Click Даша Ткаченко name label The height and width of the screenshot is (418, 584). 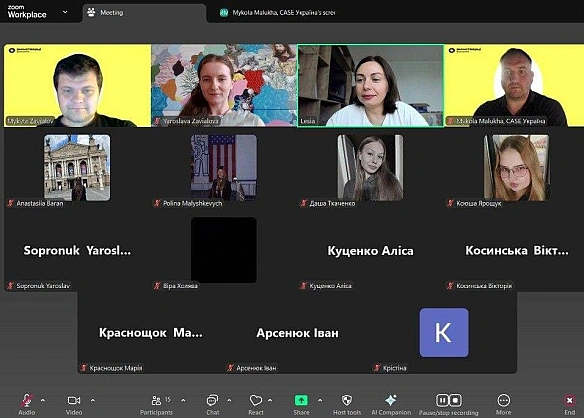point(332,203)
